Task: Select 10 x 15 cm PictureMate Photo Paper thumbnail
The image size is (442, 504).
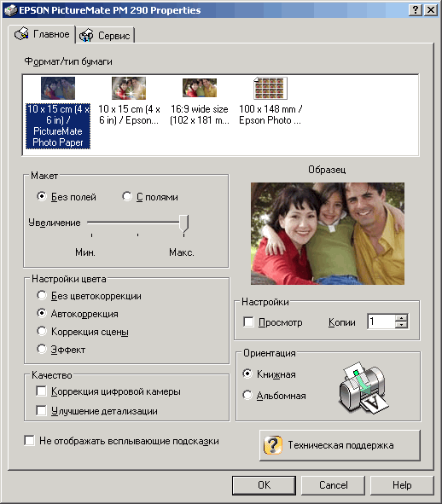Action: [58, 88]
